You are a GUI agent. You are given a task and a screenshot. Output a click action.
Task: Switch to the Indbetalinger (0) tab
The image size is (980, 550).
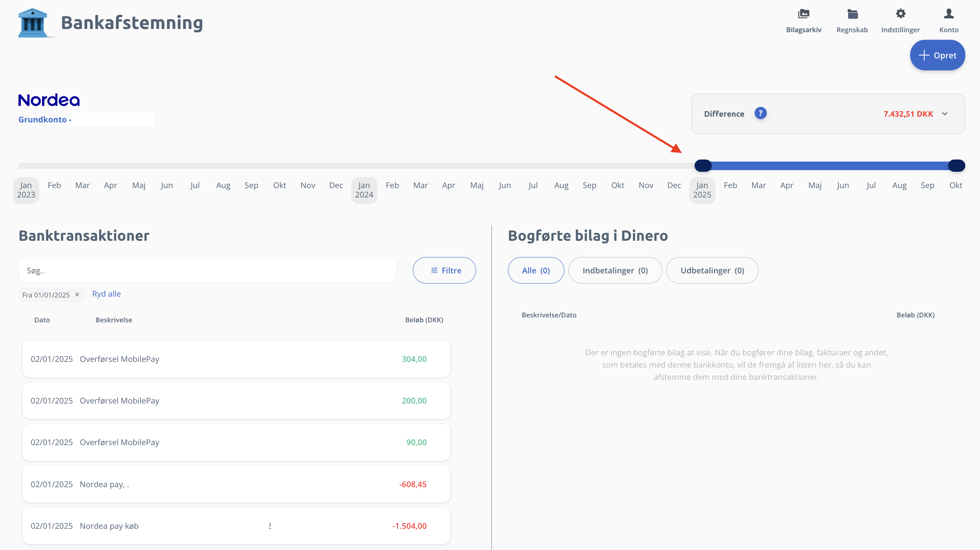tap(615, 270)
